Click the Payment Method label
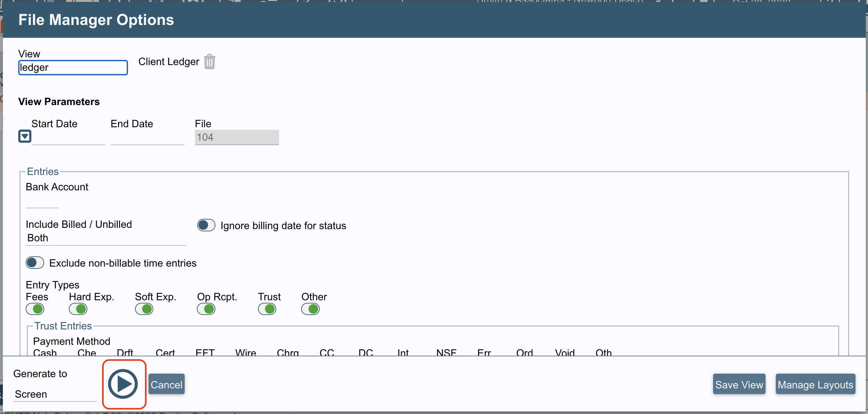Image resolution: width=868 pixels, height=414 pixels. pyautogui.click(x=71, y=341)
